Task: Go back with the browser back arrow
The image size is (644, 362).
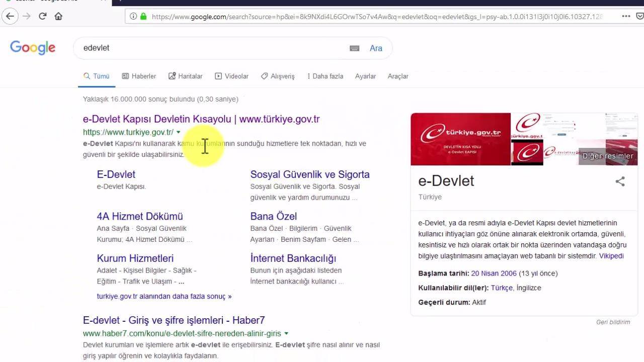Action: (10, 16)
